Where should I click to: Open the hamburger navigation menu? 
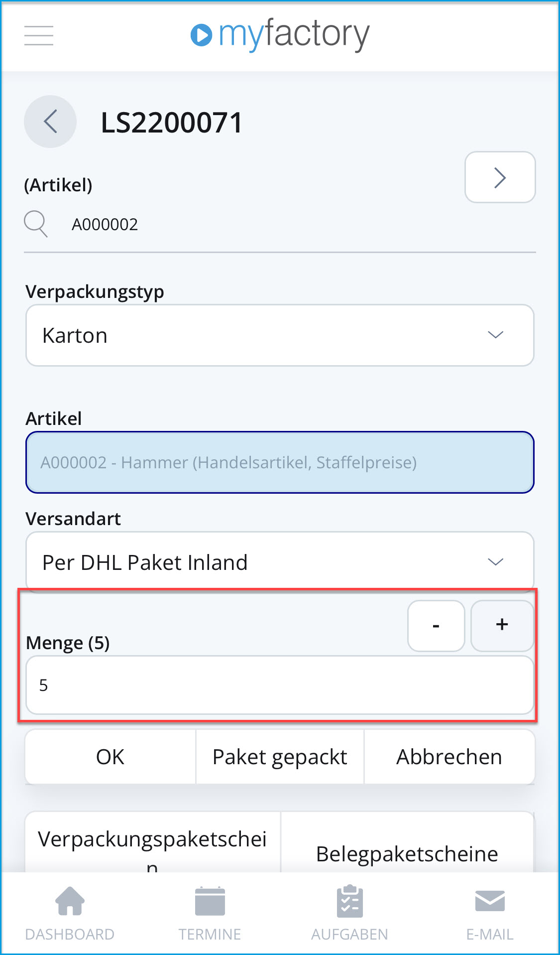point(38,35)
